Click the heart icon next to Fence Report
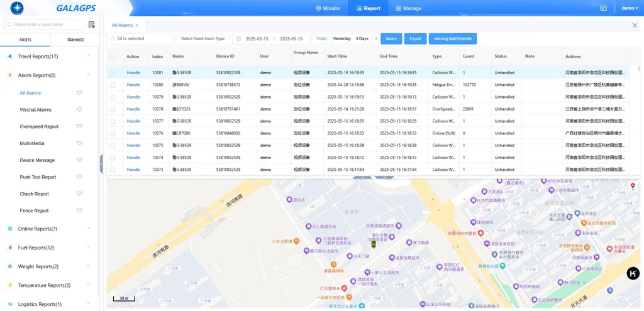644x311 pixels. point(79,210)
